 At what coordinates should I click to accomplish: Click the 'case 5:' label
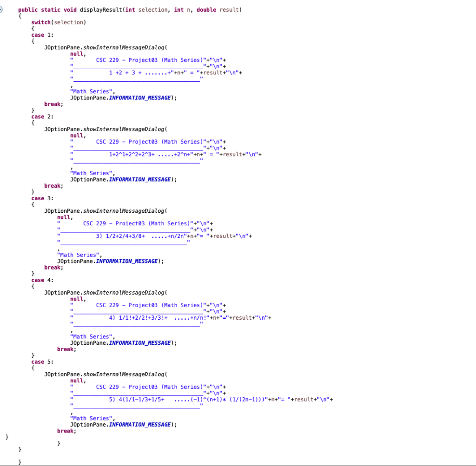click(x=42, y=362)
